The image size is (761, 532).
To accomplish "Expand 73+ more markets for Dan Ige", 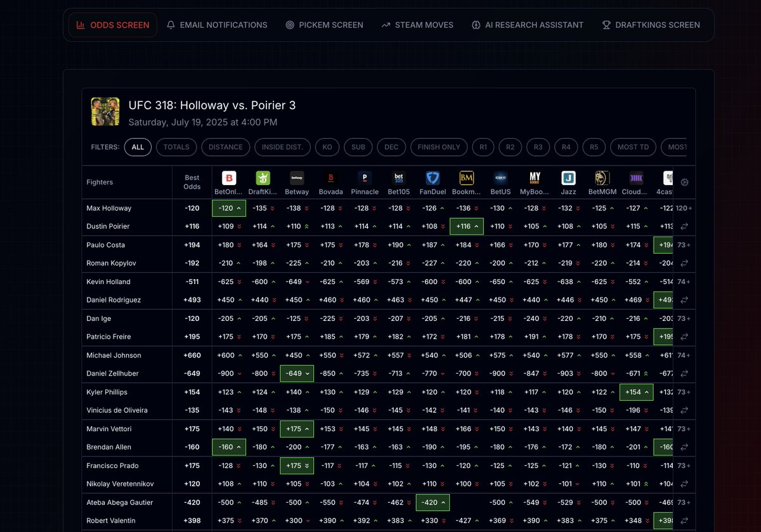I will coord(684,318).
